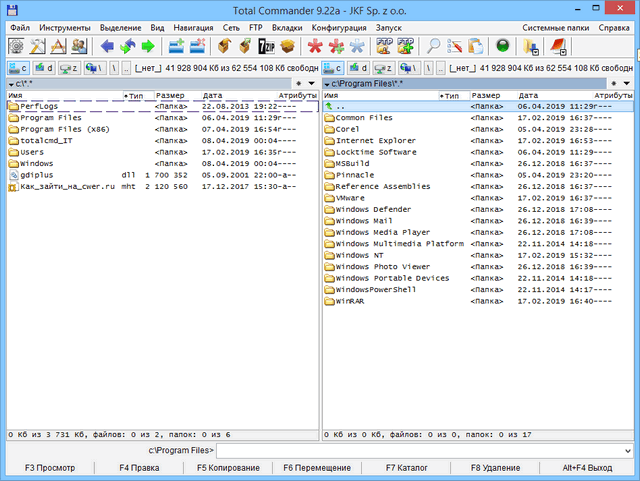This screenshot has width=640, height=481.
Task: Click the green forward arrow toolbar icon
Action: coord(147,46)
